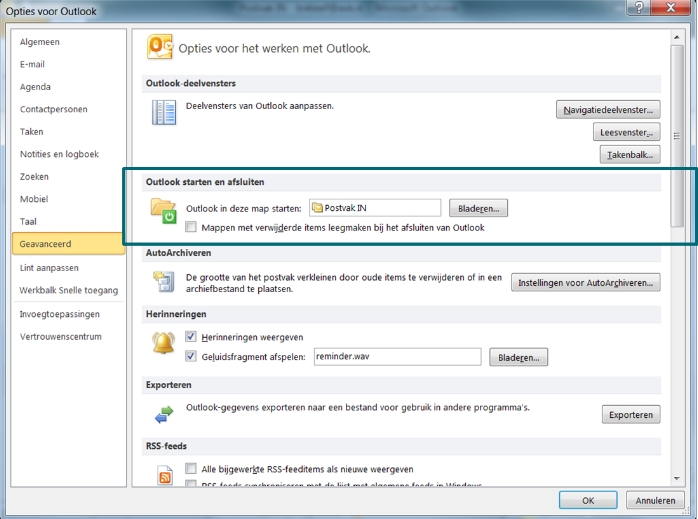Image resolution: width=698 pixels, height=519 pixels.
Task: Click the Exporteren button
Action: (x=631, y=414)
